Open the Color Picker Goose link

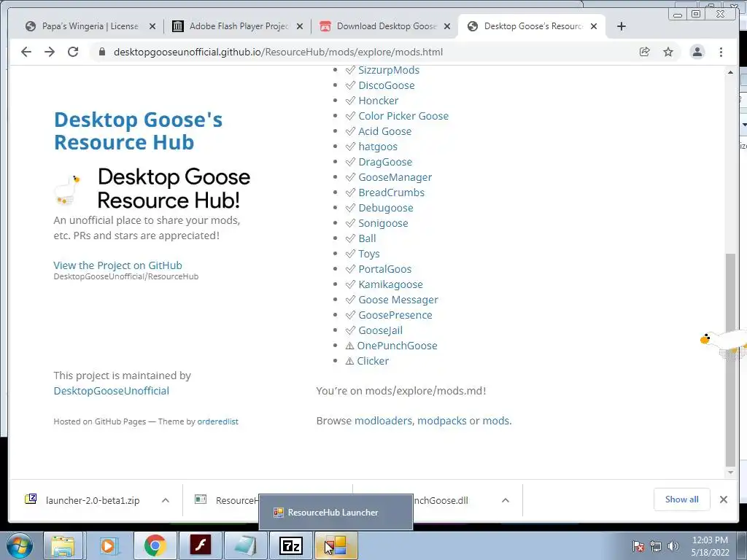tap(403, 116)
